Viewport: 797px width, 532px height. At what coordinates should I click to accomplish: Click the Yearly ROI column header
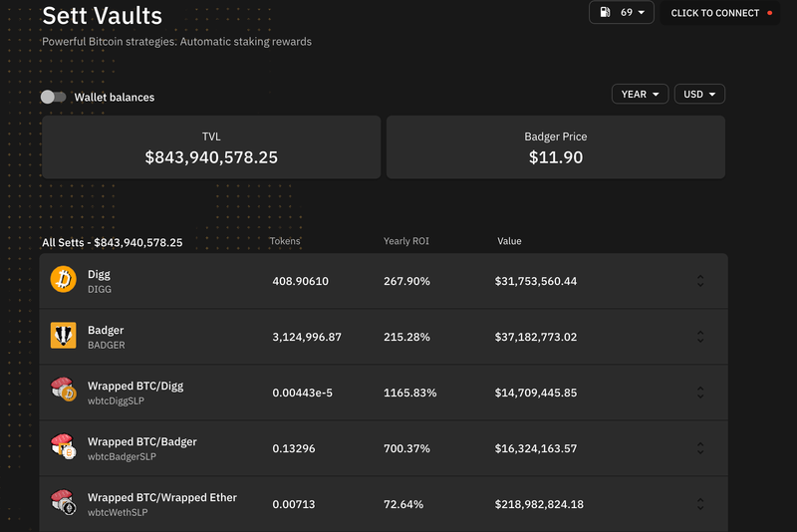[x=406, y=241]
